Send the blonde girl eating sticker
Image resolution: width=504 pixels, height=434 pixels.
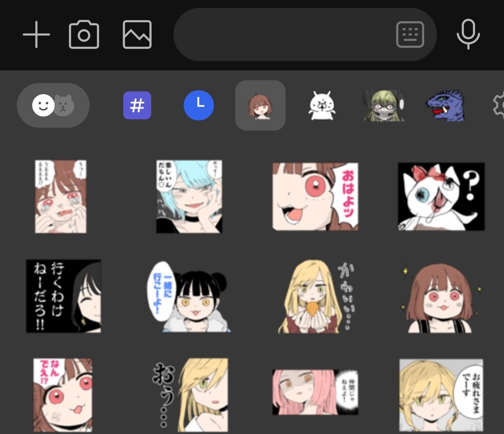[316, 296]
